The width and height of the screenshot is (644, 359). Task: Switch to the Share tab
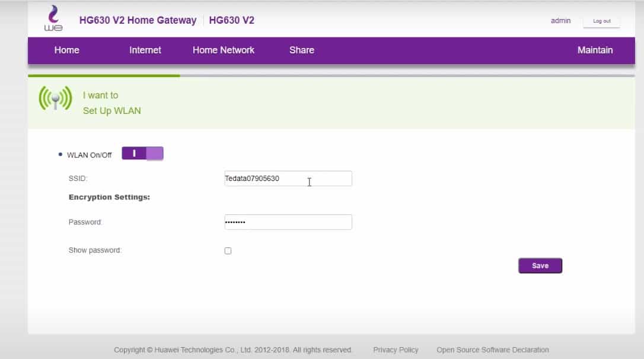point(301,50)
